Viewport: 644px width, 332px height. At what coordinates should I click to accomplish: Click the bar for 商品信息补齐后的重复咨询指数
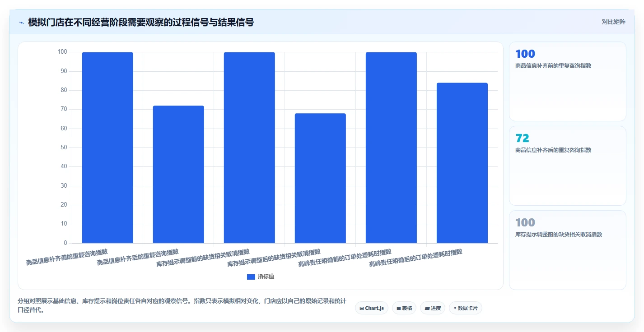pos(178,175)
